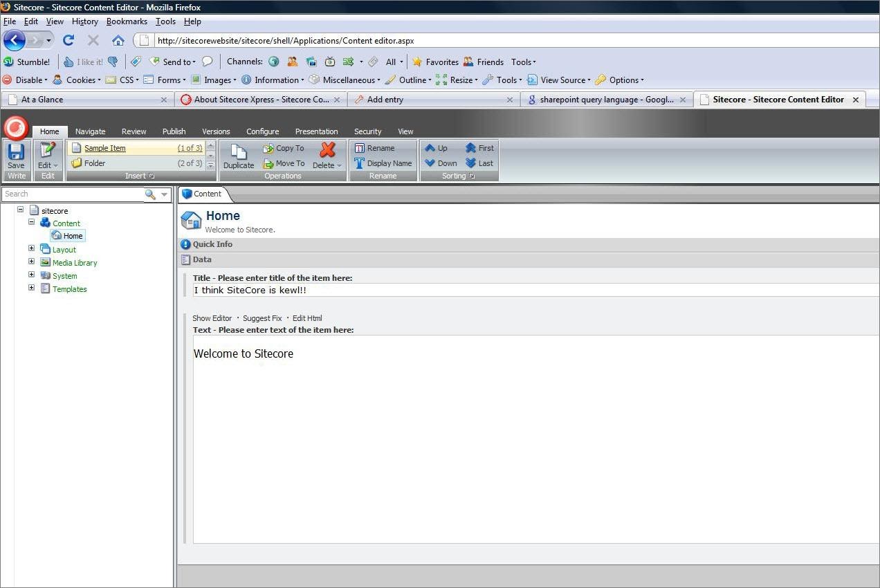Click the Suggest Fix link
Screen dimensions: 880x588
pos(262,318)
